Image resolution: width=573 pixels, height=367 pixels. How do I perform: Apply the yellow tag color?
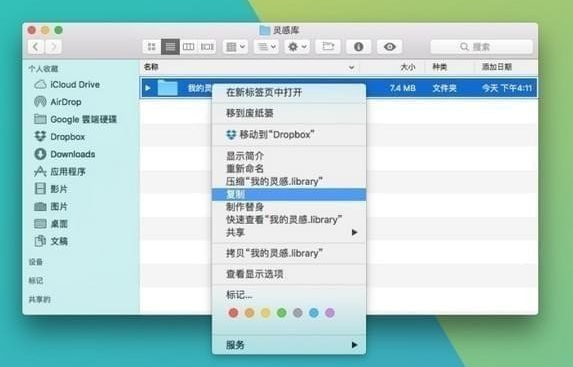(x=265, y=313)
